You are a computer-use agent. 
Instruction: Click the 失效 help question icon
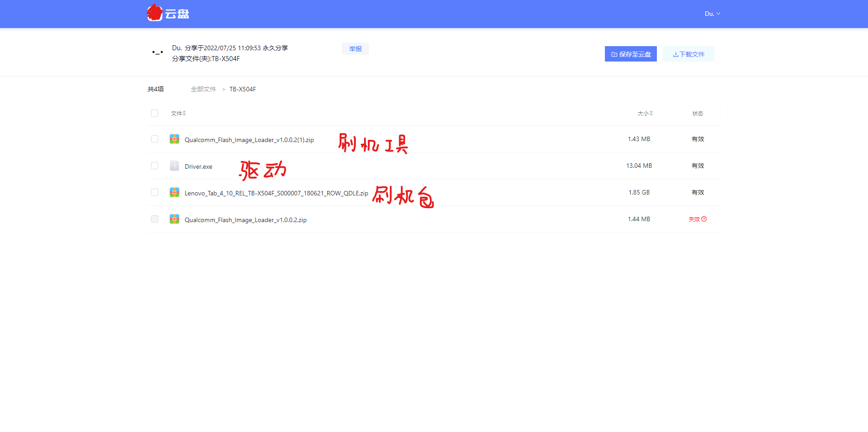(x=704, y=219)
